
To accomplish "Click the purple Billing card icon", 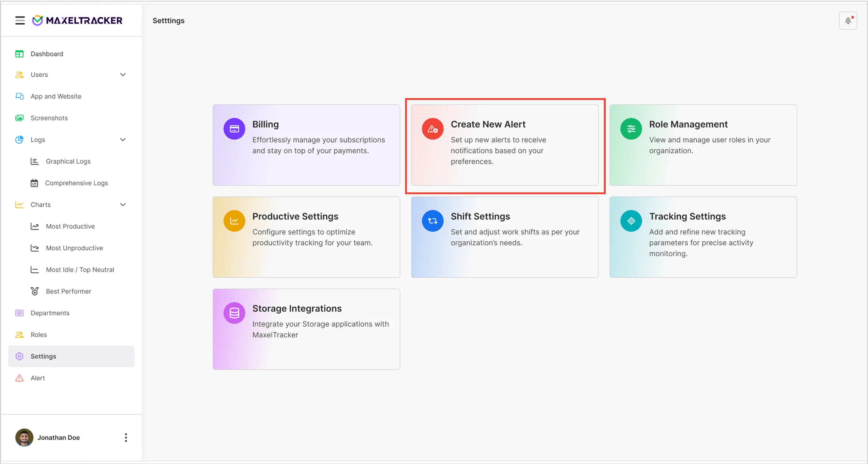I will 234,129.
